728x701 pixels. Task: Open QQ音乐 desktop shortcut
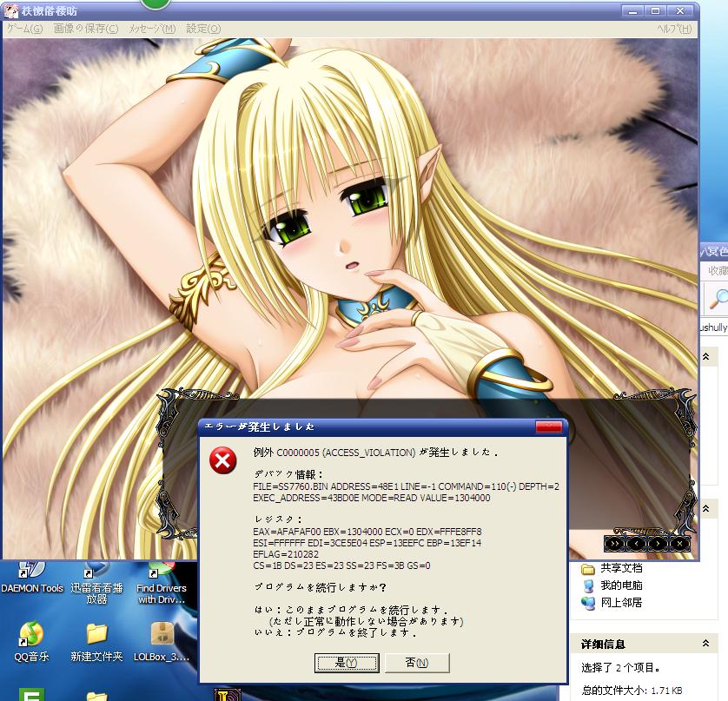tap(31, 642)
